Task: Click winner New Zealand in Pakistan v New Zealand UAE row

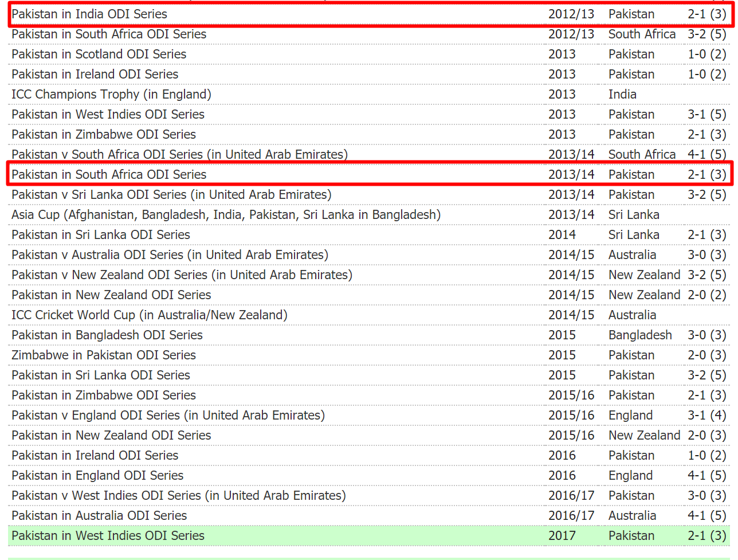Action: pyautogui.click(x=644, y=275)
